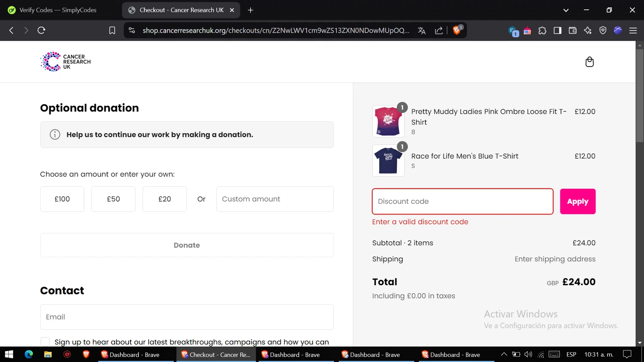Click the Donate button
Viewport: 644px width, 362px height.
tap(187, 245)
